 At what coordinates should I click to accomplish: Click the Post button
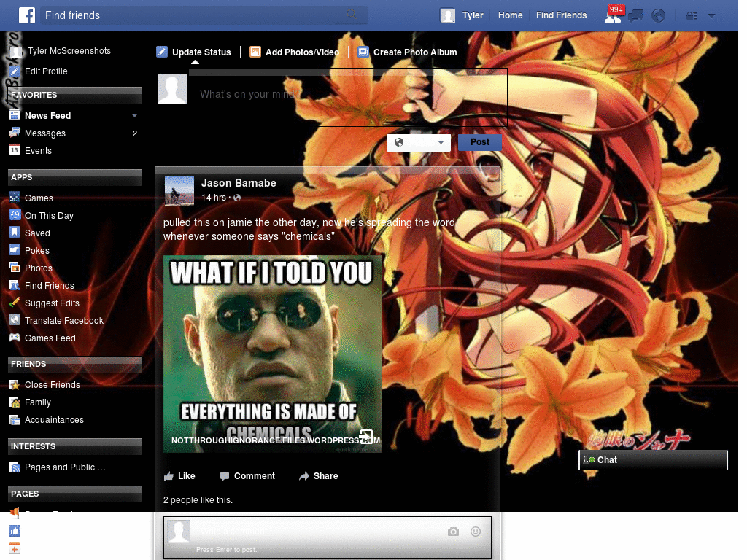480,142
